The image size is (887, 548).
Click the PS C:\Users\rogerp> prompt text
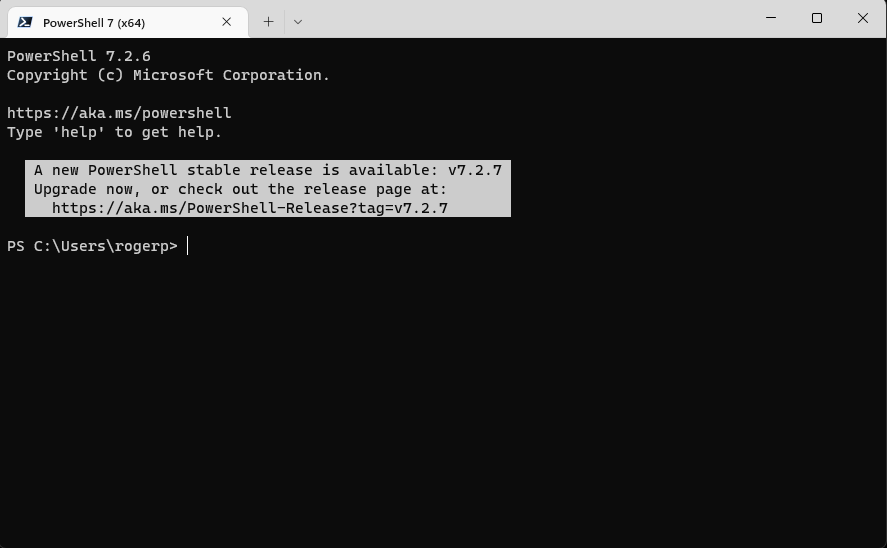tap(92, 247)
